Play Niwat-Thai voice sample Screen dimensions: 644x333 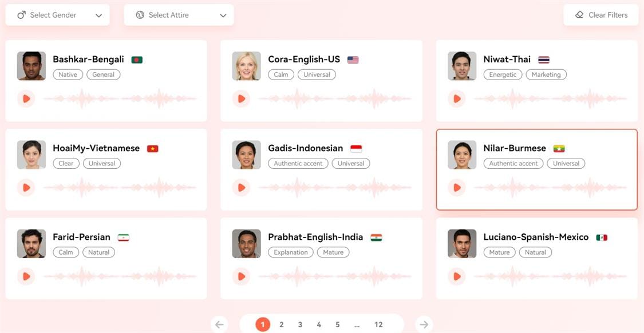(x=457, y=98)
